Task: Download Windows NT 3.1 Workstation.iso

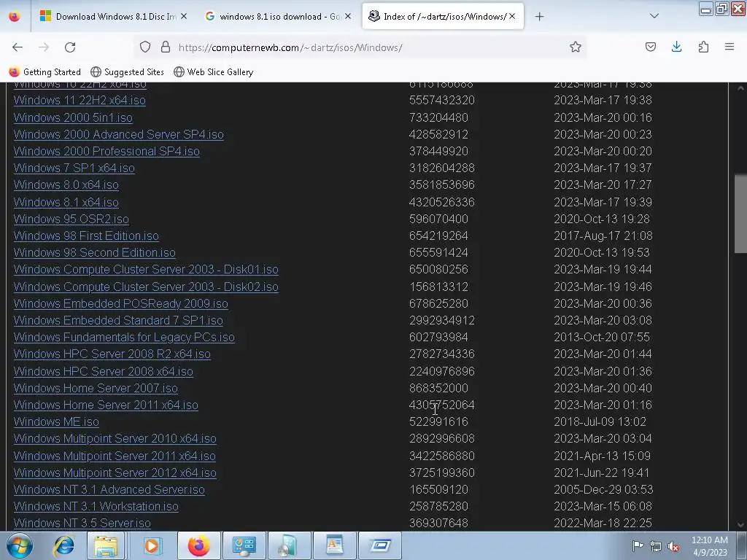Action: [96, 506]
